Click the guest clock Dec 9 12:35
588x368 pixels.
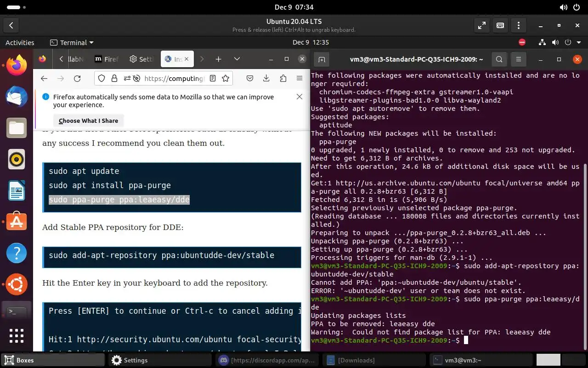311,42
